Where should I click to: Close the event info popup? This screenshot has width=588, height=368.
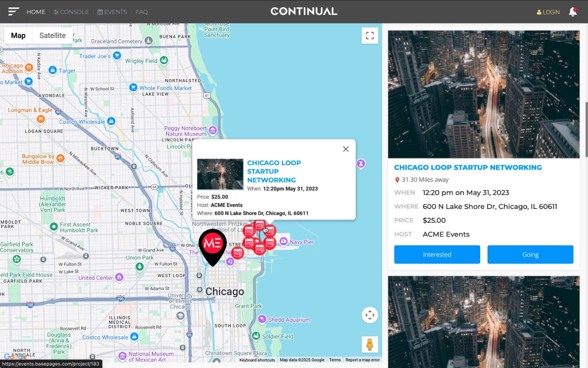(345, 149)
